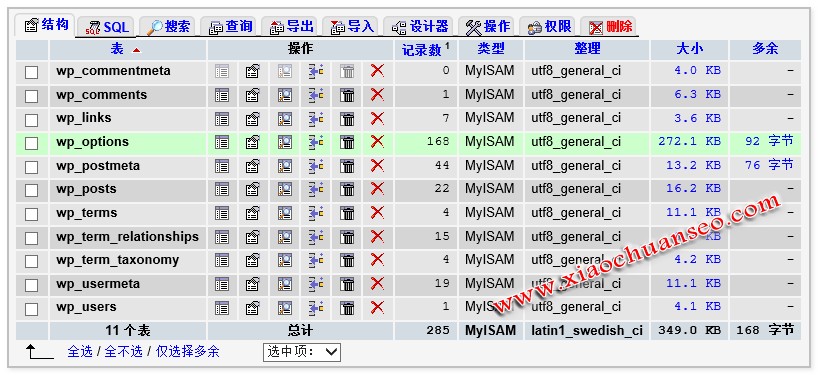Click wp_postmeta overhead 76 字节
818x375 pixels.
(x=769, y=165)
